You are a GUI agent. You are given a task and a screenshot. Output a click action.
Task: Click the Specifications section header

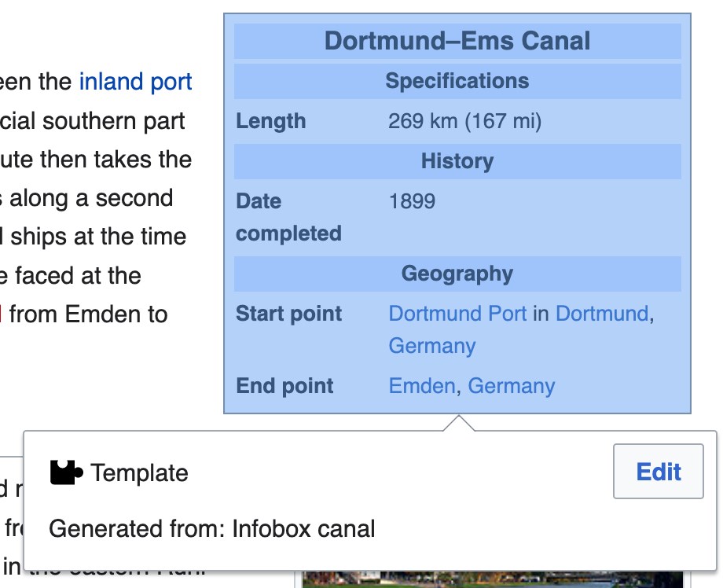coord(457,81)
